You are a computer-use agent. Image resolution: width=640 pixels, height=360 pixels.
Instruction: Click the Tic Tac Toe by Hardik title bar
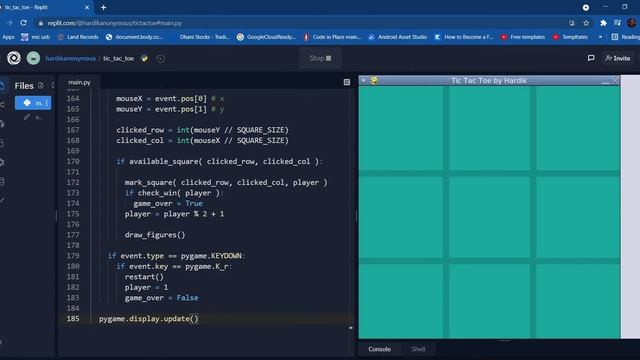pyautogui.click(x=489, y=80)
